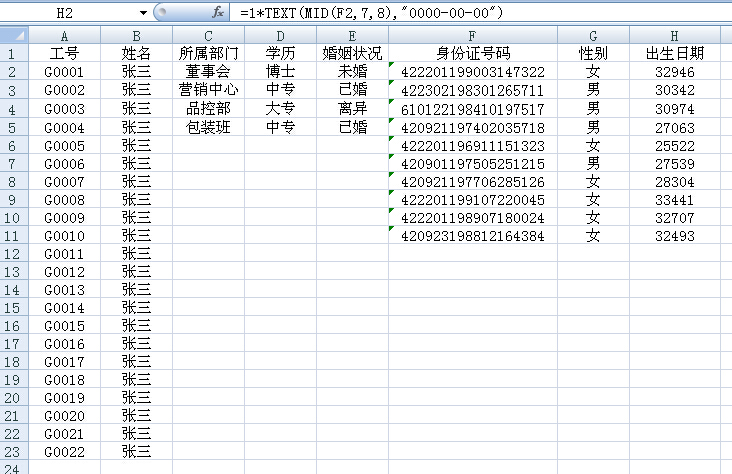Select column G header
The image size is (732, 474).
click(593, 36)
